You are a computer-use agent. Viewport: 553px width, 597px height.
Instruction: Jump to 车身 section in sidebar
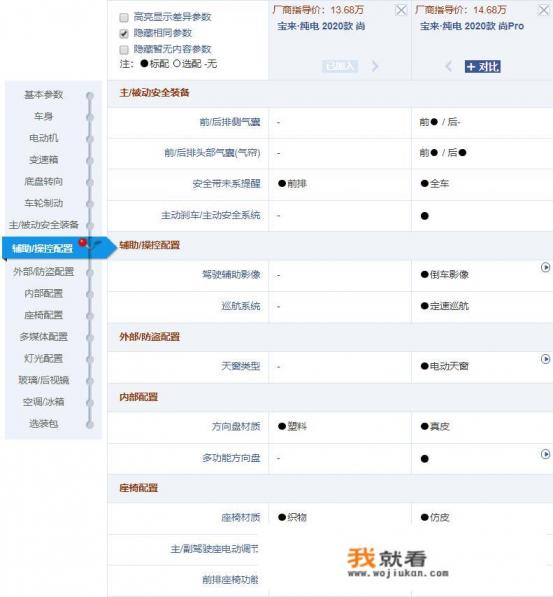point(43,117)
